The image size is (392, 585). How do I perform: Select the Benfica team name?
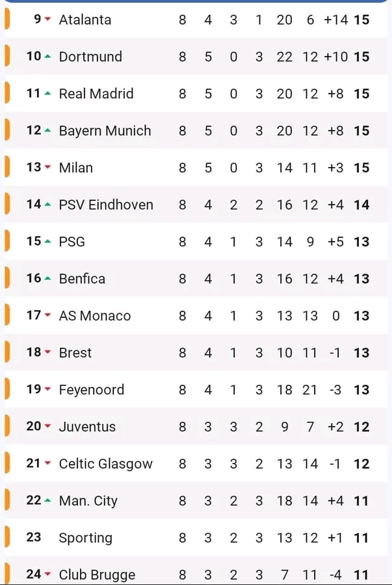coord(82,279)
